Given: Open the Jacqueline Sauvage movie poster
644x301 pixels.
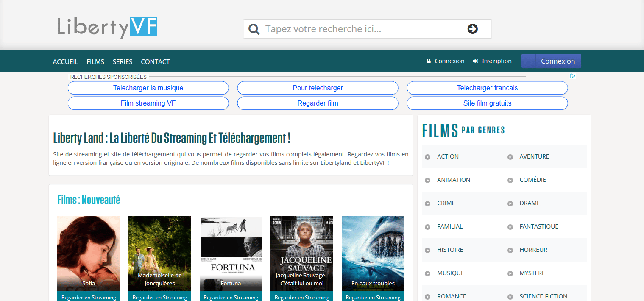Looking at the screenshot, I should click(x=302, y=254).
